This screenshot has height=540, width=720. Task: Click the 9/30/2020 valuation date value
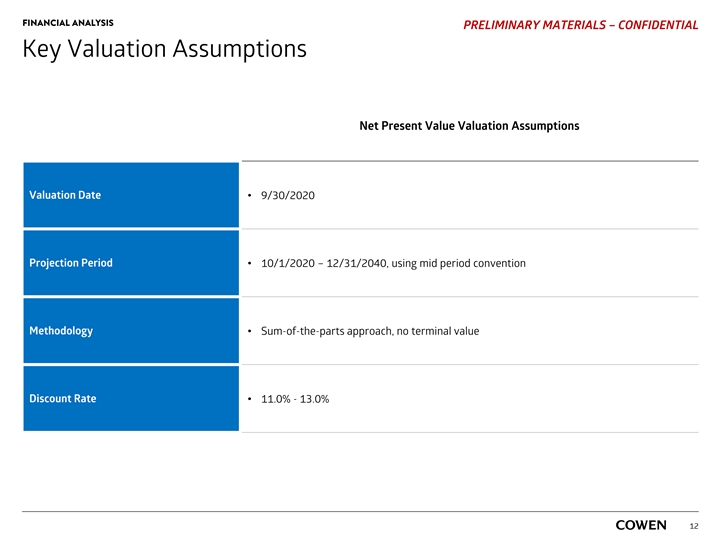tap(287, 195)
